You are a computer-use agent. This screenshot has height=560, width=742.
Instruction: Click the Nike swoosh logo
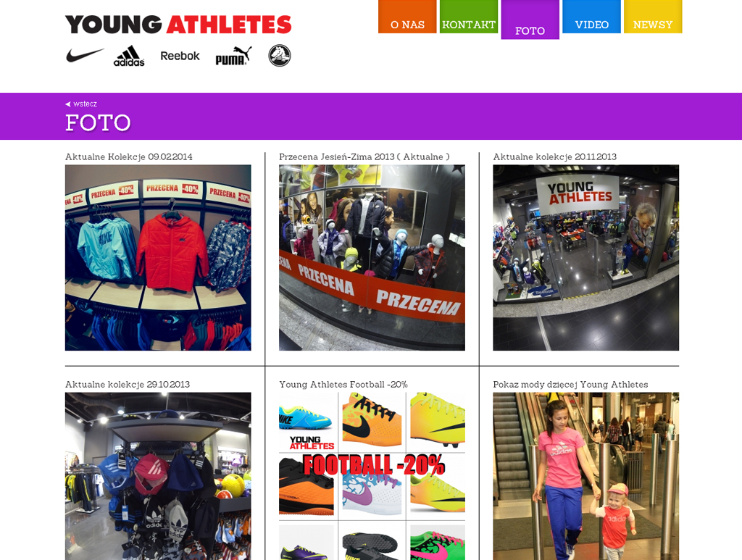85,55
